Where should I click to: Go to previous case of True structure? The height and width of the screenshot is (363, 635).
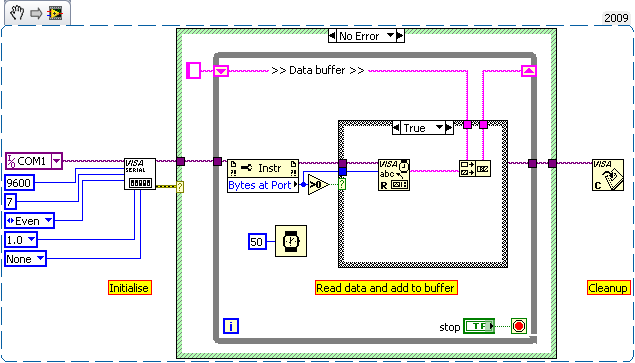tap(396, 128)
